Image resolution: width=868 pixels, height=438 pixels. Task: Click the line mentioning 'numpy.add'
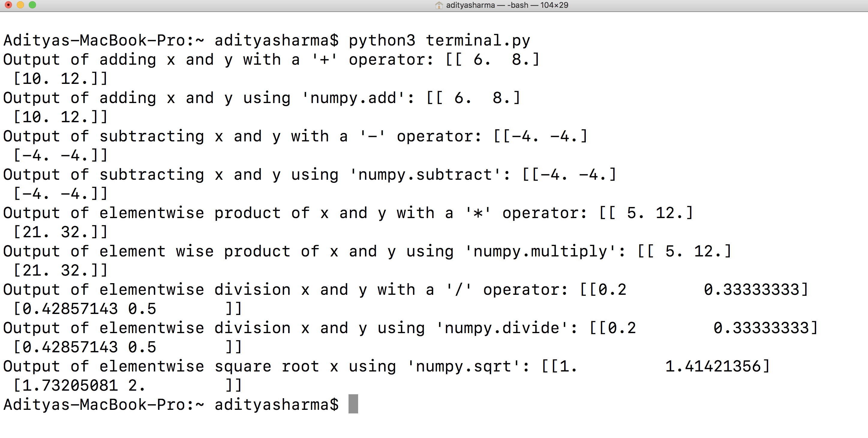click(262, 98)
